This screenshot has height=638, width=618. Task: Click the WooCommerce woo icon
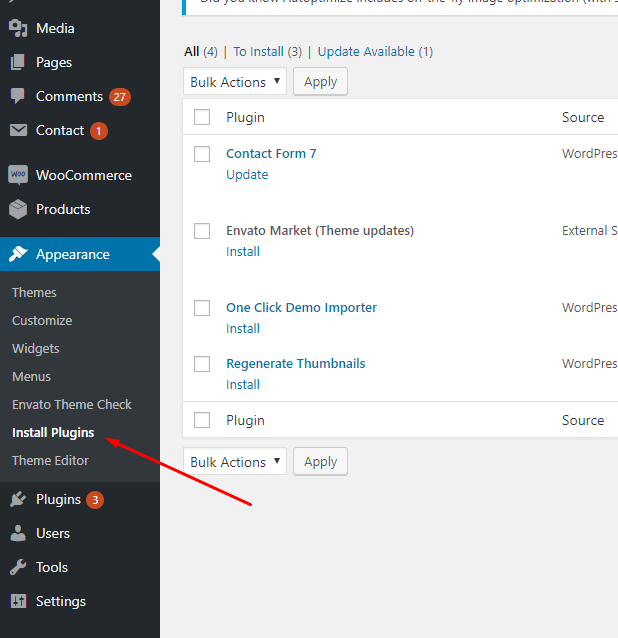click(x=18, y=175)
